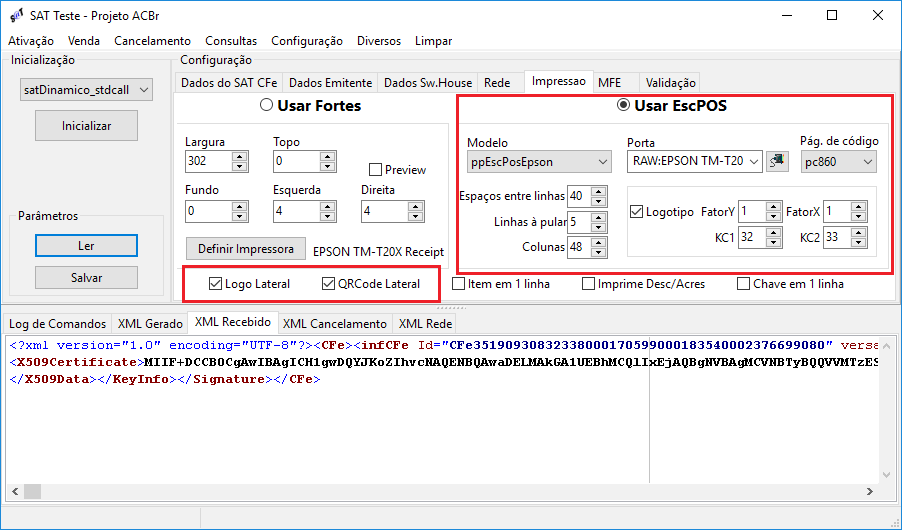Image resolution: width=902 pixels, height=530 pixels.
Task: Click the Ler parameters button
Action: 86,246
